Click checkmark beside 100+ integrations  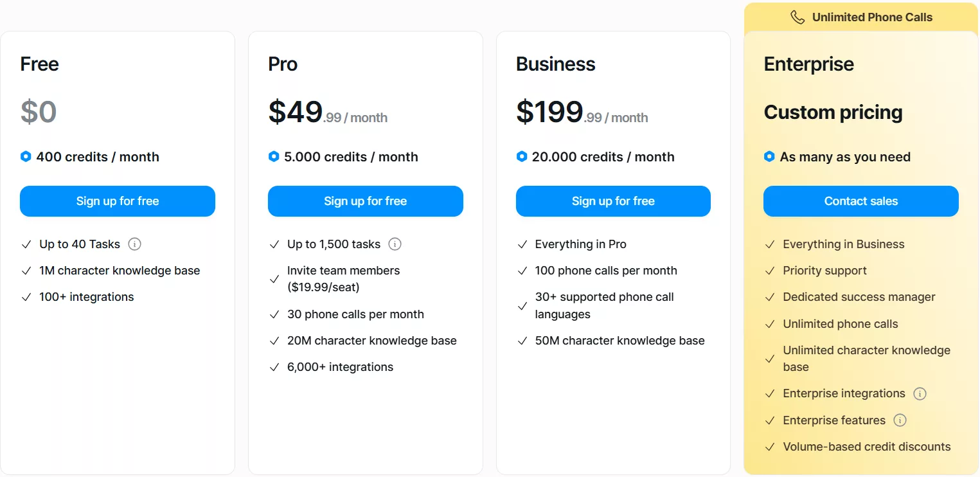pyautogui.click(x=26, y=297)
